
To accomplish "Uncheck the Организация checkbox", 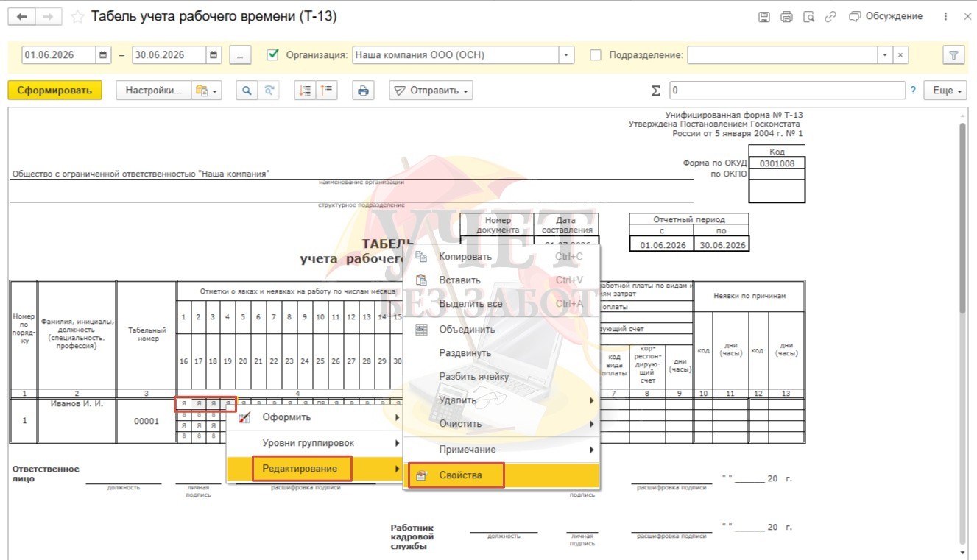I will tap(274, 54).
